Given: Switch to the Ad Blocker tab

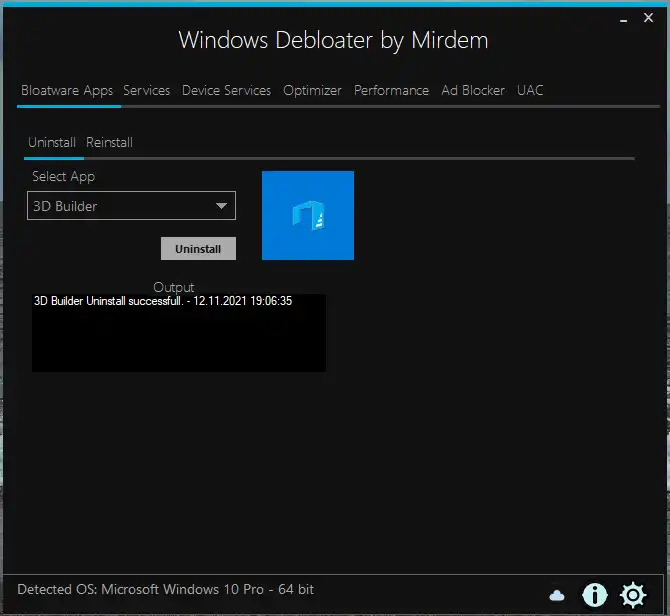Looking at the screenshot, I should pos(473,91).
